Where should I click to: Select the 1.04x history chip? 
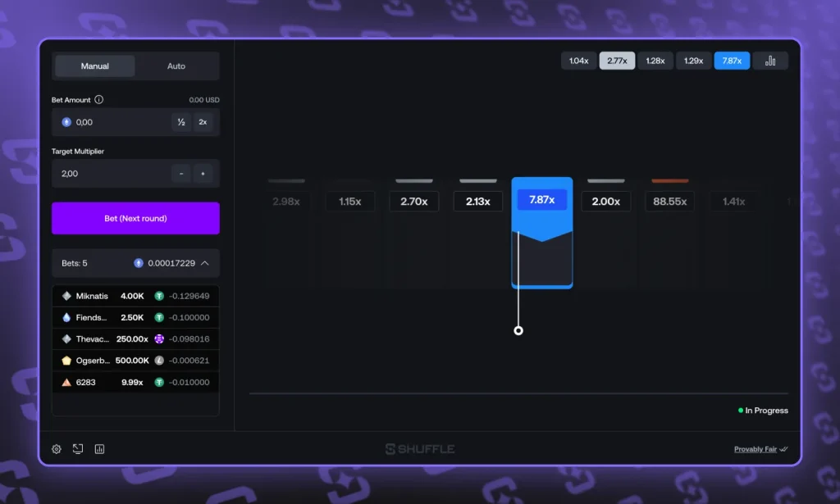[578, 61]
